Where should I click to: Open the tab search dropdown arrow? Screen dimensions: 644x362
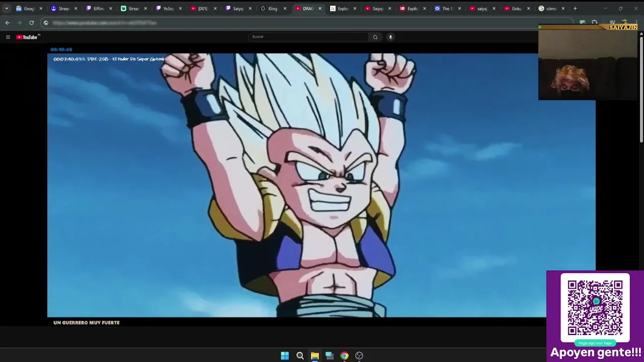7,9
